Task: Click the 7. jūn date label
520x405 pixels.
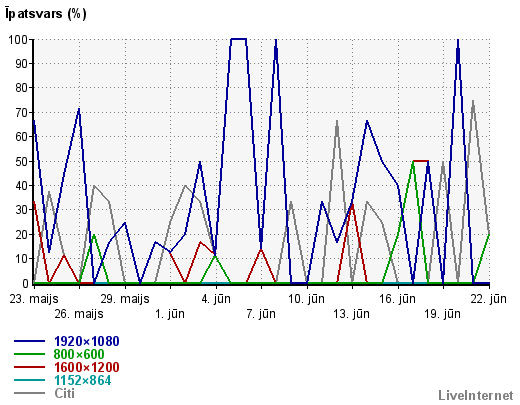Action: click(261, 314)
